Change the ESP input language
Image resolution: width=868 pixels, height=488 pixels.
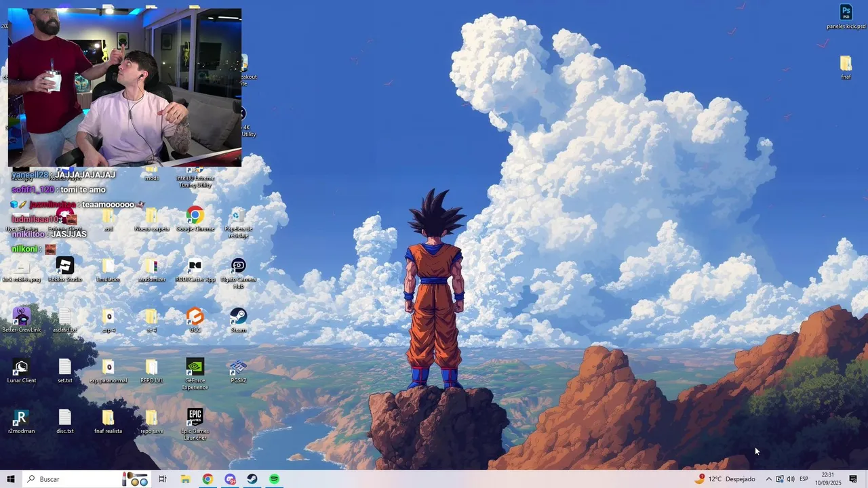coord(804,479)
